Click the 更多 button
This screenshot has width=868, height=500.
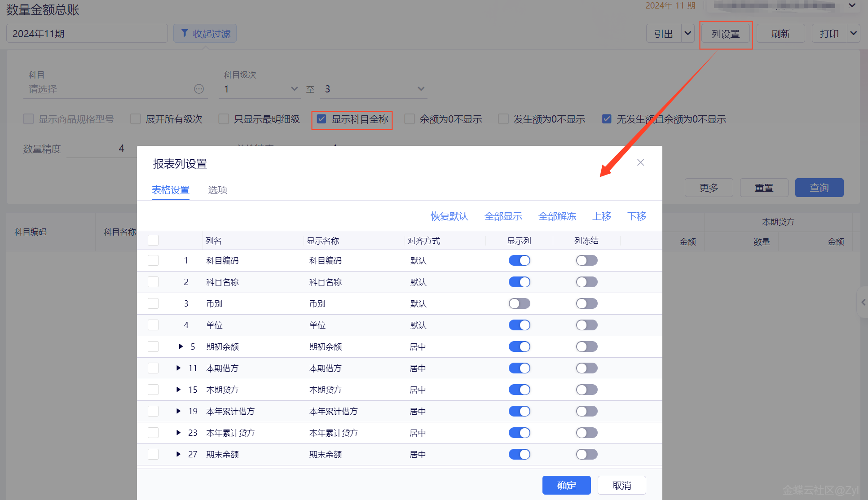709,188
